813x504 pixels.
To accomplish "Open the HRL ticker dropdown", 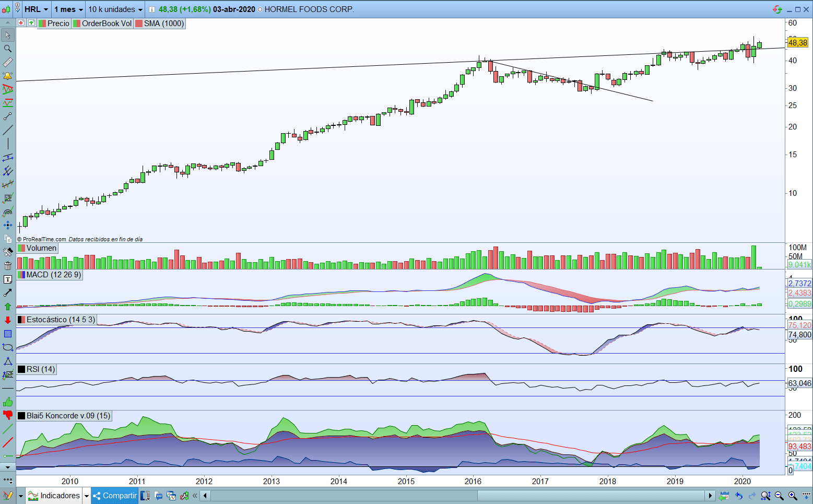I will tap(36, 9).
